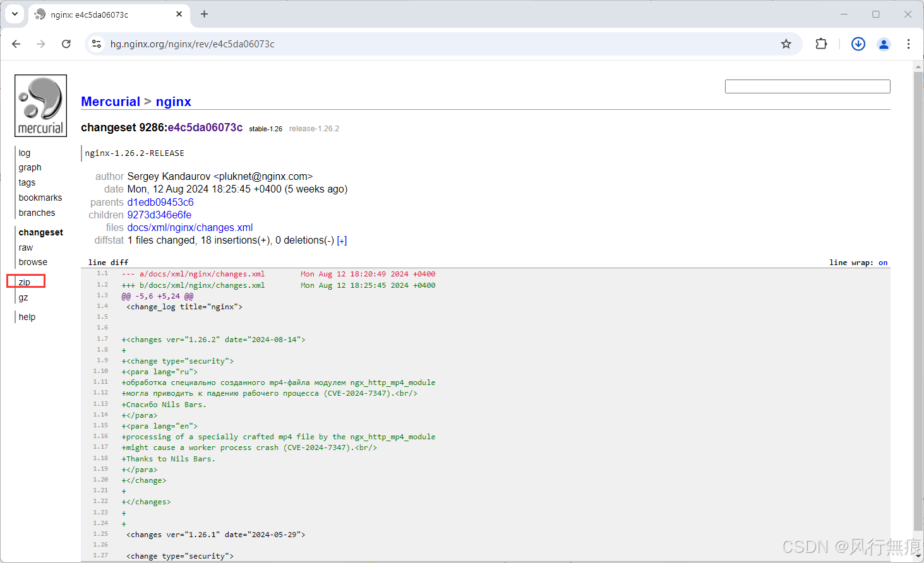Open the raw sidebar link
This screenshot has width=924, height=563.
pyautogui.click(x=26, y=247)
